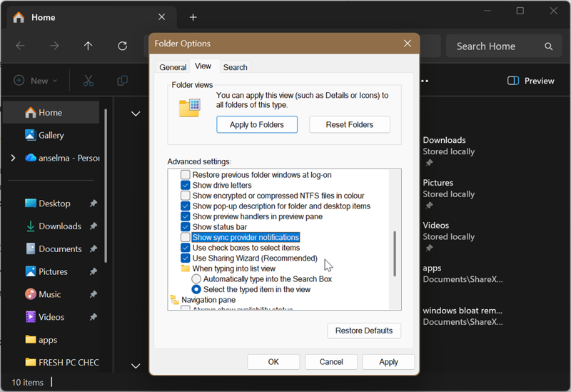Unpin Desktop using its pin icon
Screen dimensions: 571x392
pyautogui.click(x=94, y=203)
